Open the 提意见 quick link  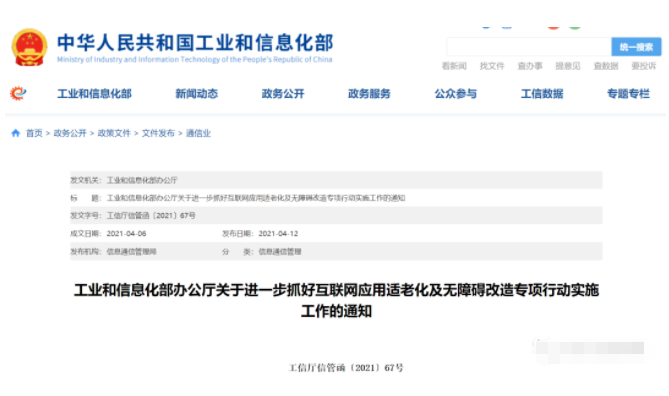[568, 66]
